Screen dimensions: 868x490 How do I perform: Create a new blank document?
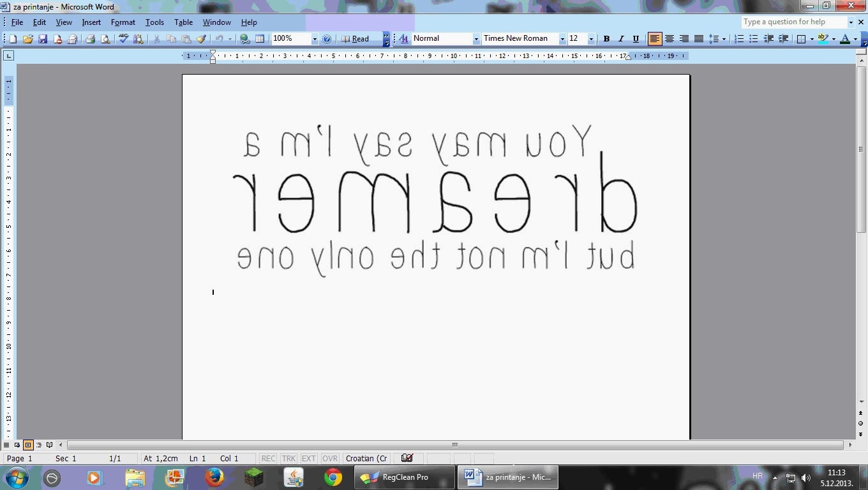(13, 39)
